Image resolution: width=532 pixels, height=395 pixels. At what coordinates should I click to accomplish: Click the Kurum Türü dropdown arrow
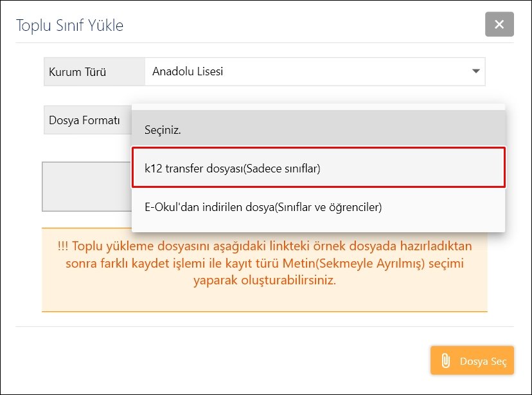tap(475, 71)
